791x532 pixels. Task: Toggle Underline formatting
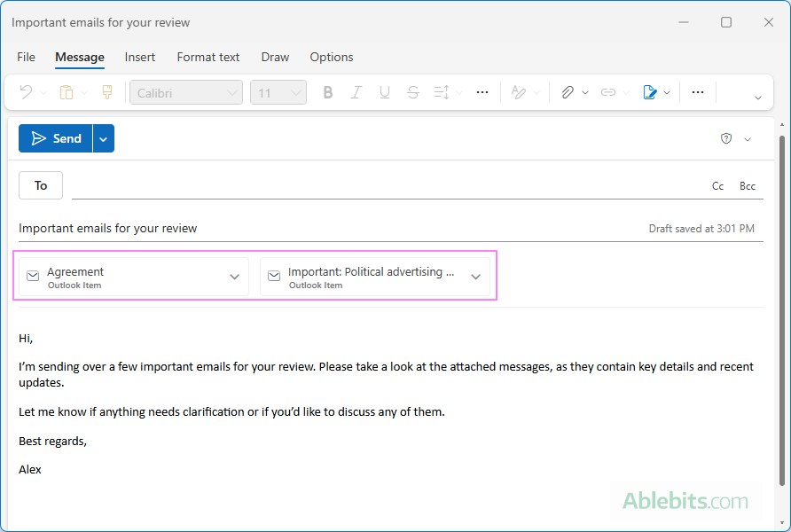coord(384,92)
